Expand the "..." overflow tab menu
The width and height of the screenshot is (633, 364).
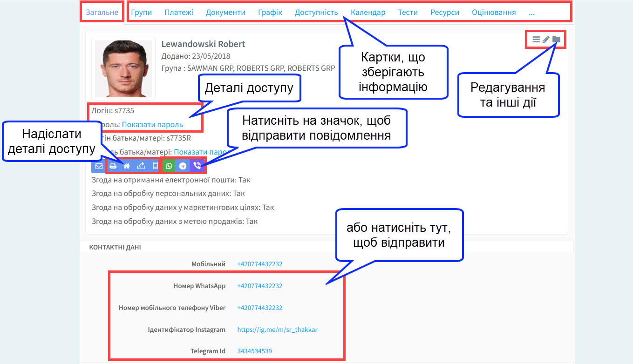point(531,12)
